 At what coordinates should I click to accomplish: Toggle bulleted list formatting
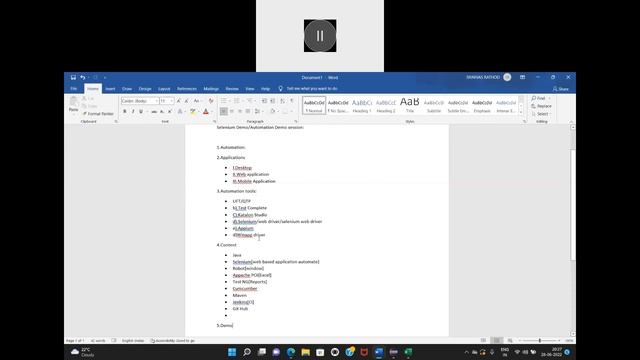click(223, 101)
